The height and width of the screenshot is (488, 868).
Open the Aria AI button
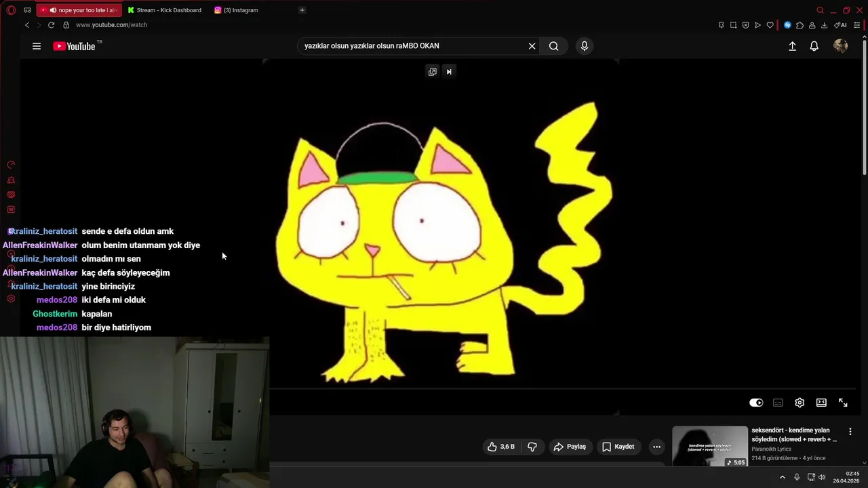(840, 25)
